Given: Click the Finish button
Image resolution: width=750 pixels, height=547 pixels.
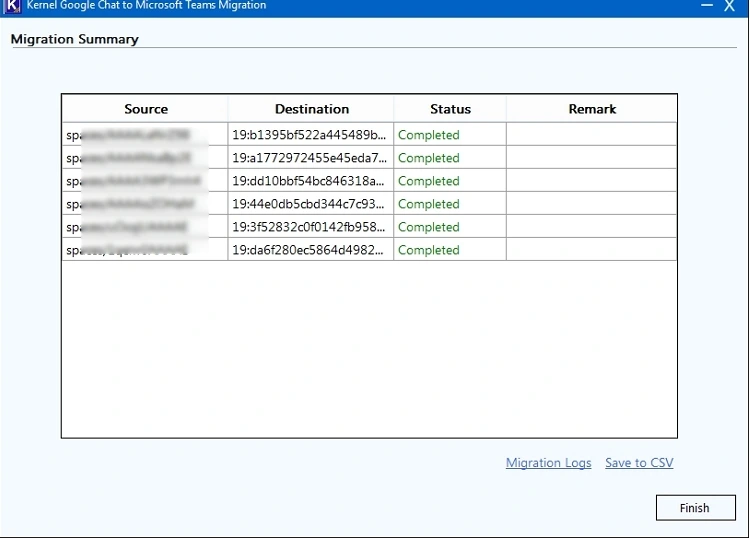Looking at the screenshot, I should coord(694,508).
